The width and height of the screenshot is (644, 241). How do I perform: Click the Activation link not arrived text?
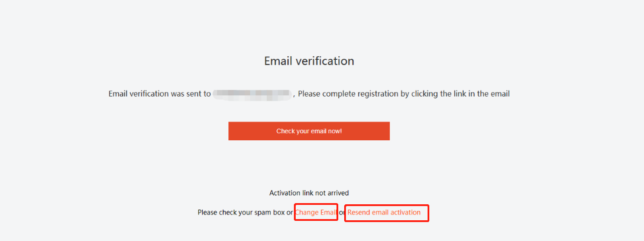point(309,192)
